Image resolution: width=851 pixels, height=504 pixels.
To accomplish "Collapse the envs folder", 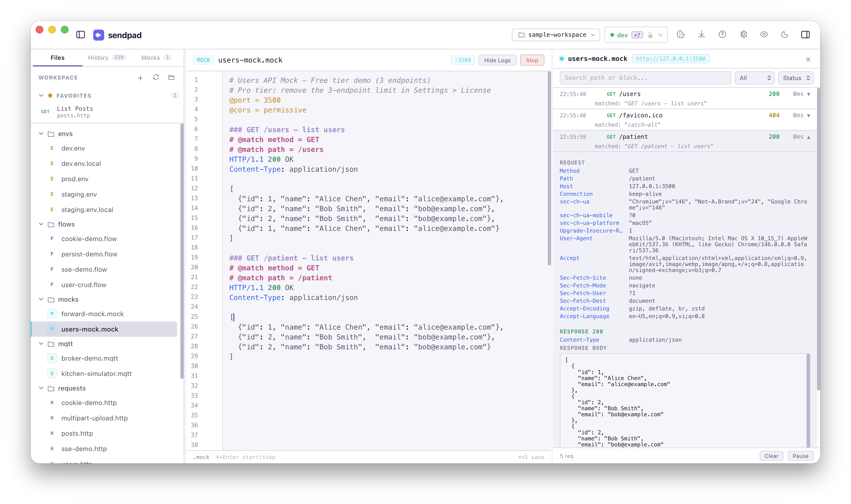I will 41,134.
